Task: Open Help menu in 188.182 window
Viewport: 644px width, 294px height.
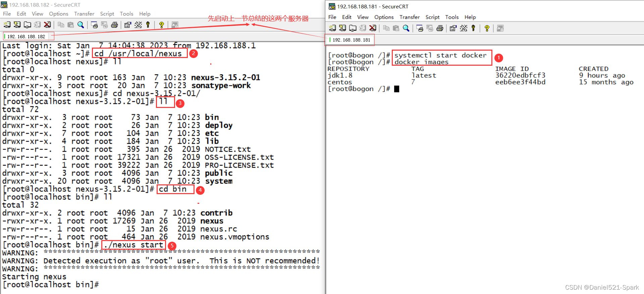Action: (x=145, y=14)
